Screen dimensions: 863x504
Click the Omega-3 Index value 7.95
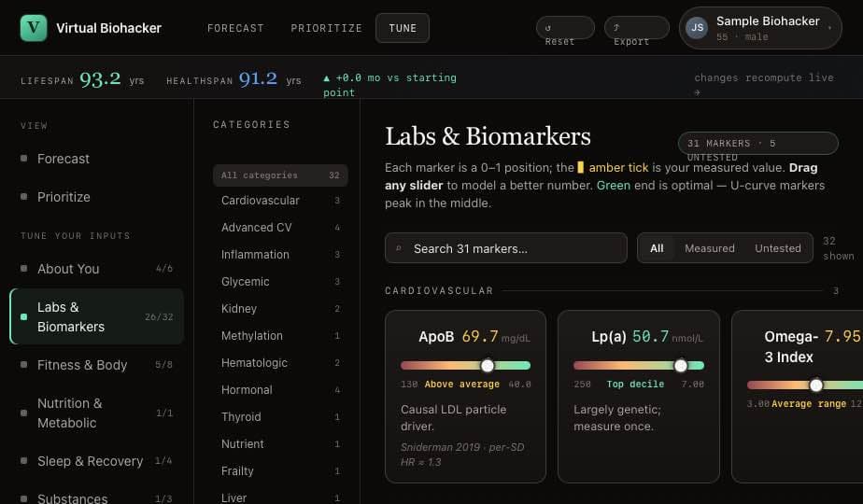click(x=842, y=336)
